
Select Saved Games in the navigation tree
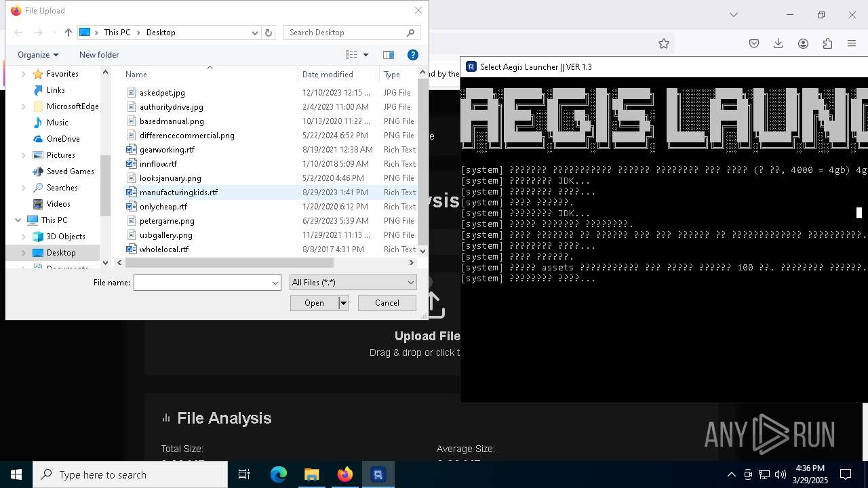(70, 171)
